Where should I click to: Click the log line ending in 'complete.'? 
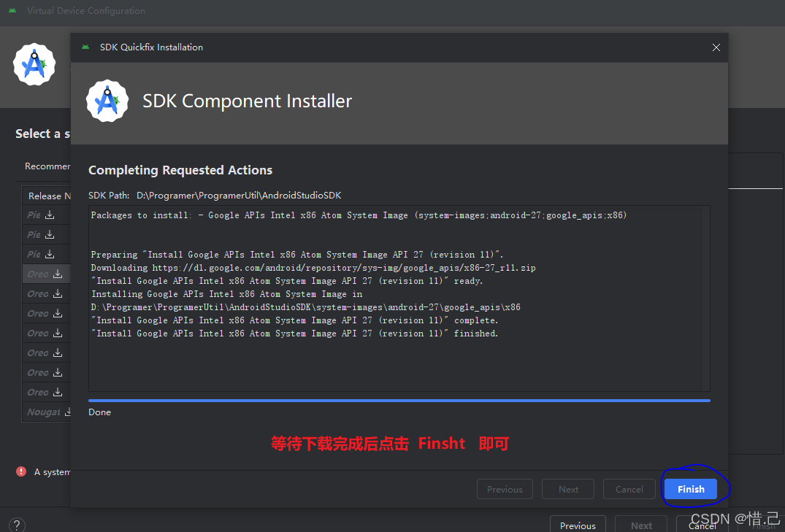[294, 320]
